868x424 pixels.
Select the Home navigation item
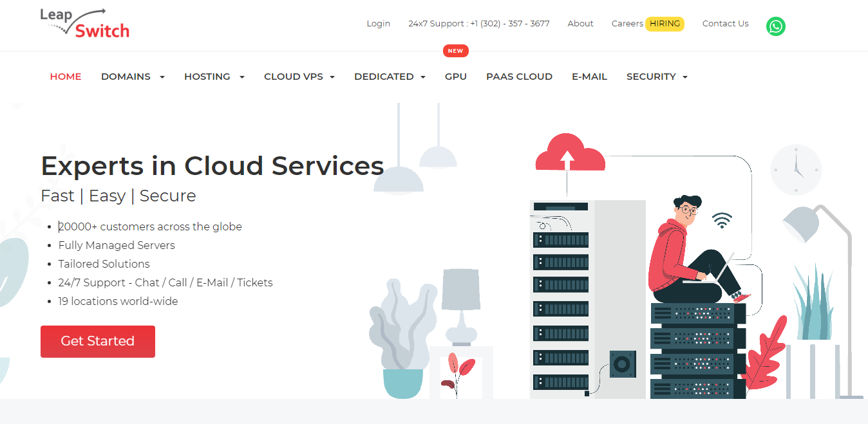[66, 77]
